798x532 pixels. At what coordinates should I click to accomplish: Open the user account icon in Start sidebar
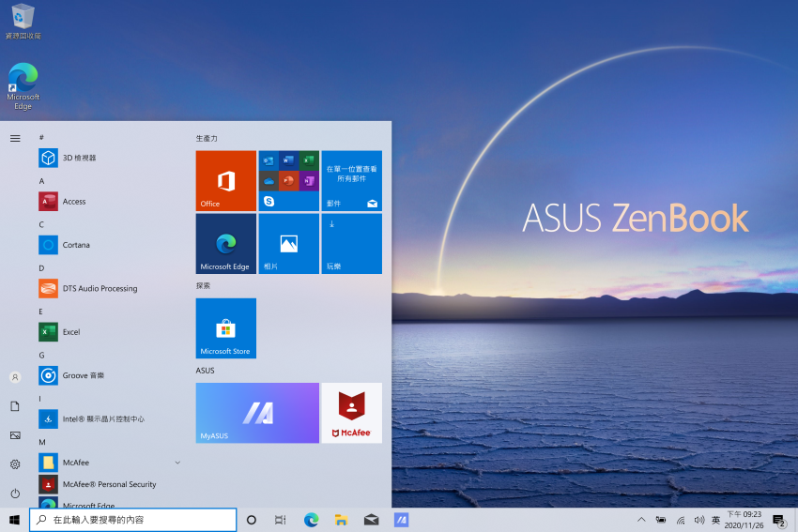click(x=15, y=377)
